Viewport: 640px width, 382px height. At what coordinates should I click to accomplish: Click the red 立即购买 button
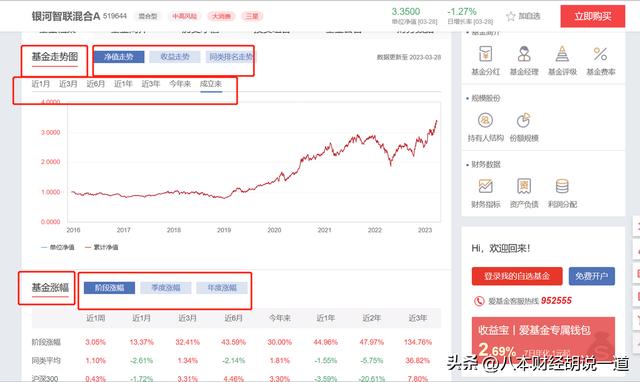tap(593, 16)
